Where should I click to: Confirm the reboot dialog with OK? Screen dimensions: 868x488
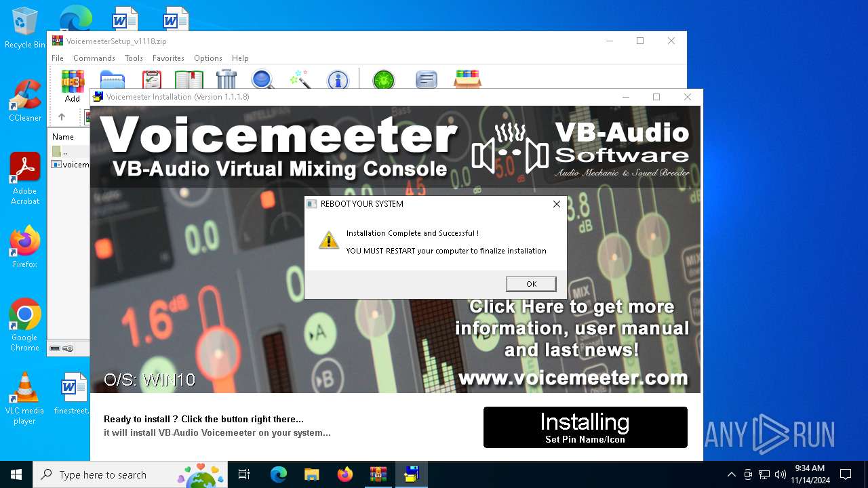(531, 284)
